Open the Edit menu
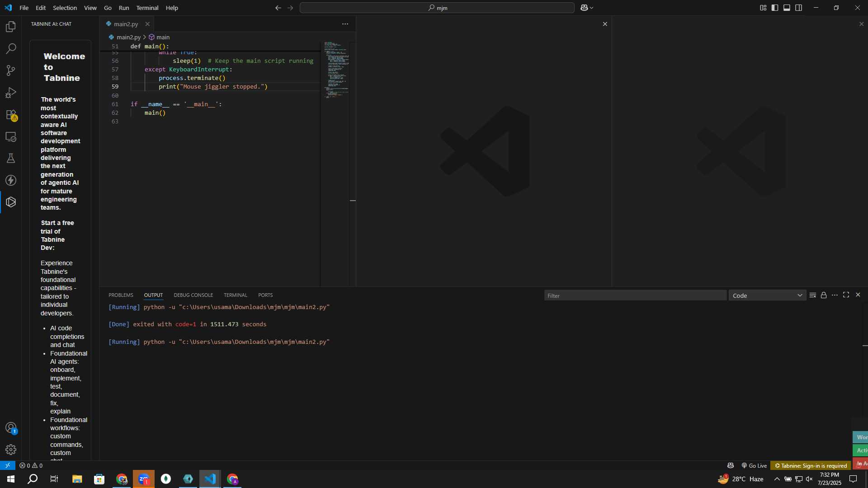 pyautogui.click(x=41, y=8)
